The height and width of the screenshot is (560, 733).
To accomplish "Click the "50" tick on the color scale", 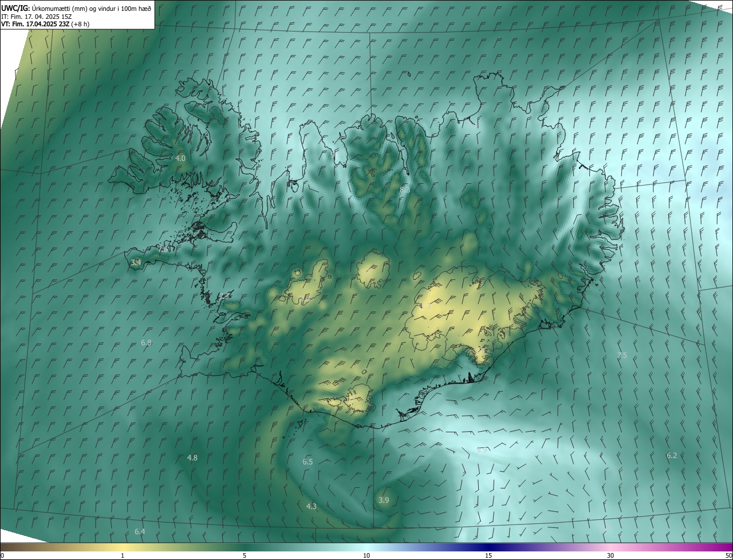I will click(728, 555).
